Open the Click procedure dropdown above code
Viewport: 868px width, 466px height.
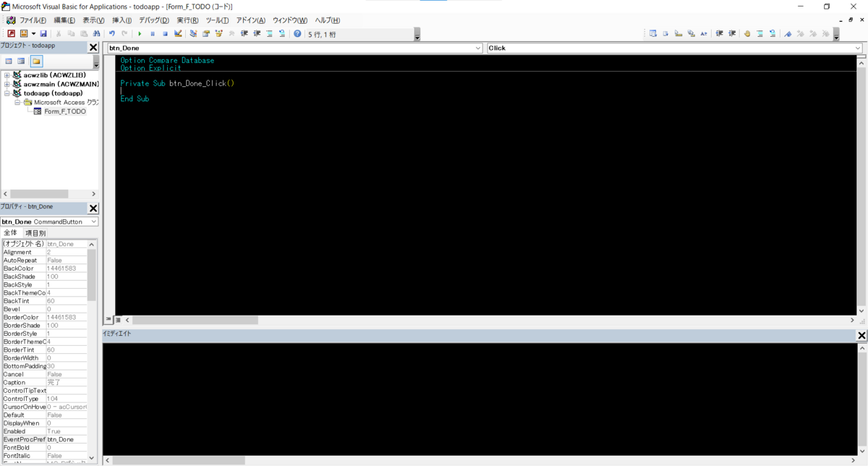(858, 48)
